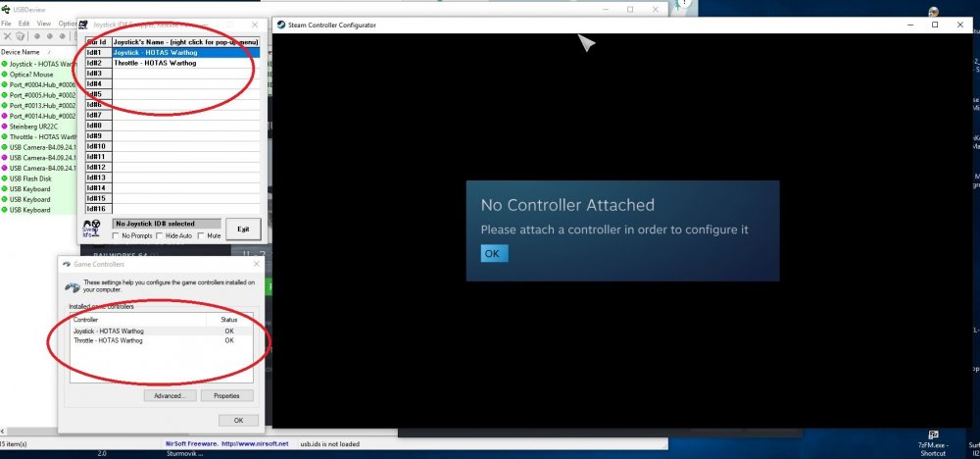Click the uninstall trash icon in USBDeview toolbar
This screenshot has height=459, width=980.
click(x=20, y=36)
